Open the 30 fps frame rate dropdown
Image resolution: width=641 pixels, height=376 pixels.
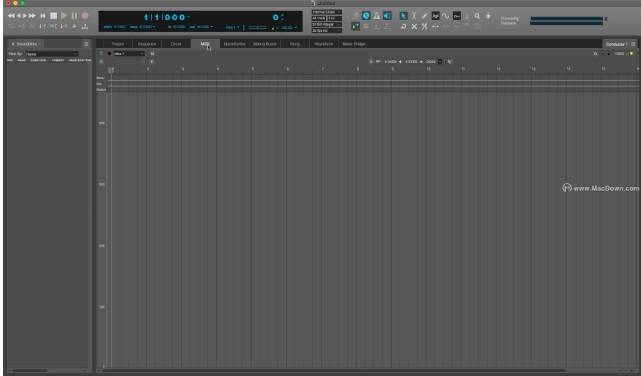[x=326, y=31]
